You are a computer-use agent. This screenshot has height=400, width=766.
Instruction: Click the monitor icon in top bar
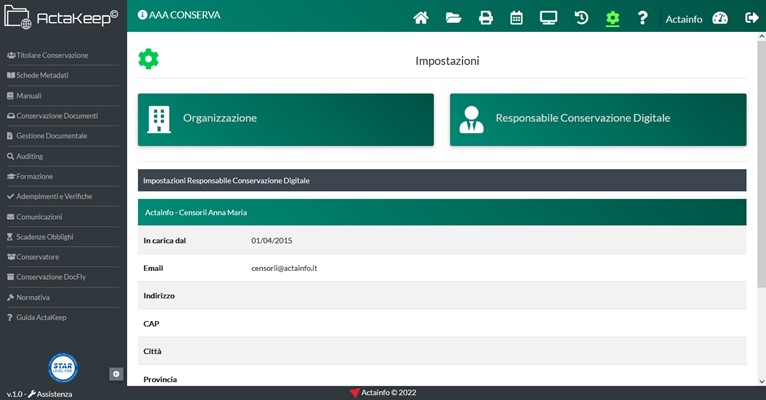coord(548,17)
